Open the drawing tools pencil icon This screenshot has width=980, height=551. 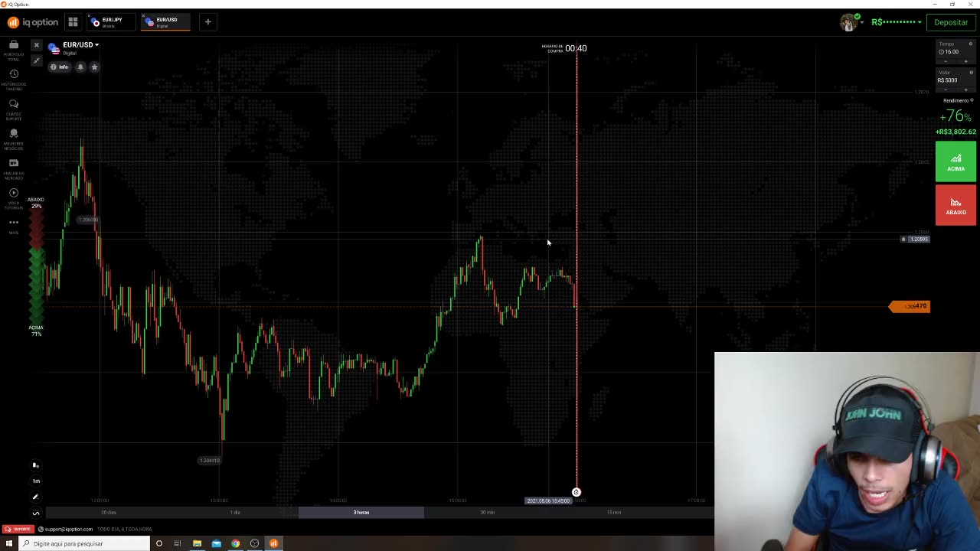click(35, 497)
